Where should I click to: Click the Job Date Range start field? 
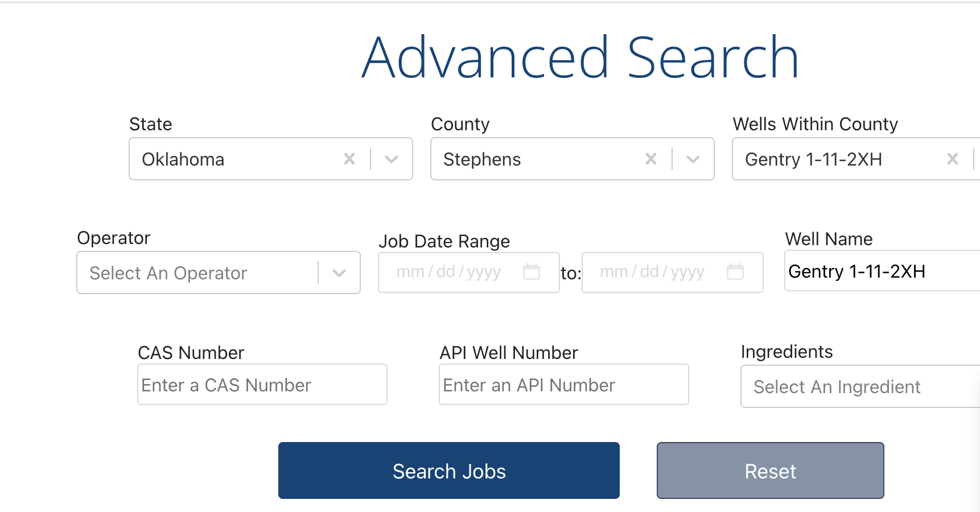(x=450, y=272)
